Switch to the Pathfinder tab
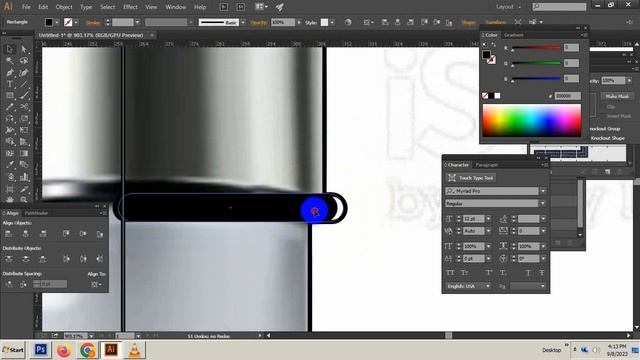 click(x=36, y=213)
